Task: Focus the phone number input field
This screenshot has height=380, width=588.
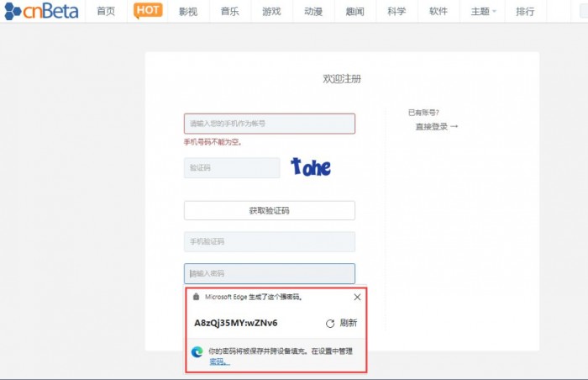Action: [269, 124]
